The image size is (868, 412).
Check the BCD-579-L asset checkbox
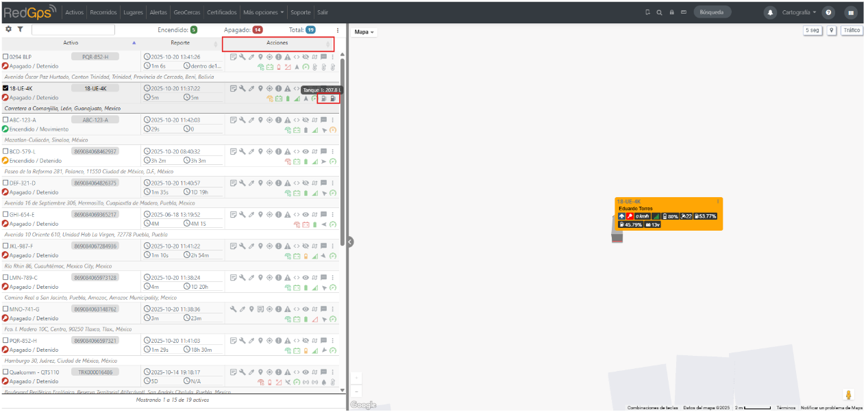click(x=5, y=151)
